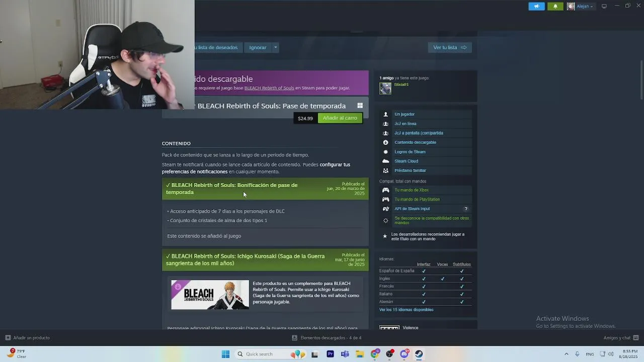Open friend profile name link under 1 amigo
Viewport: 644px width, 362px height.
click(x=401, y=84)
